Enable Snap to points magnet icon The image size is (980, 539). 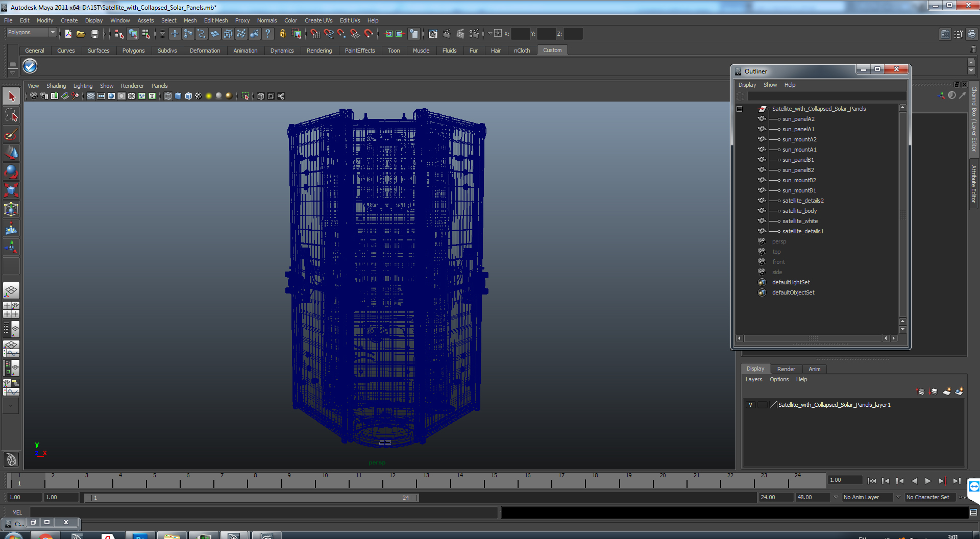(x=341, y=34)
